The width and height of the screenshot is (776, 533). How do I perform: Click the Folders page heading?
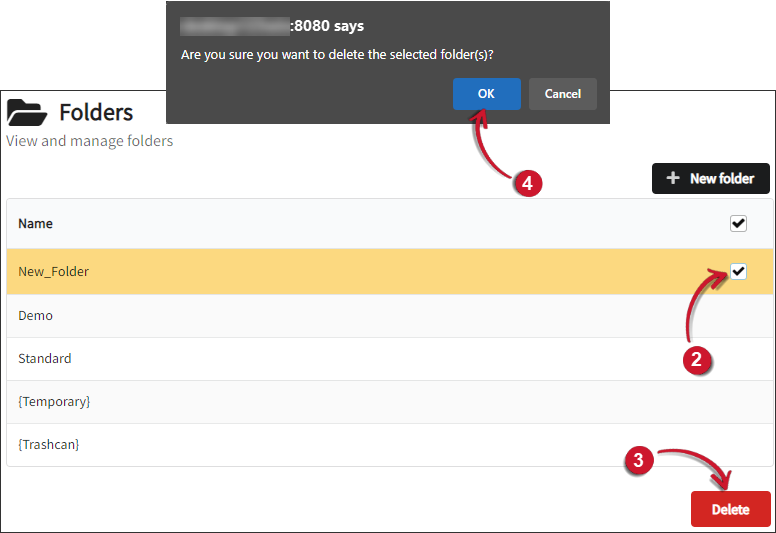[x=96, y=111]
